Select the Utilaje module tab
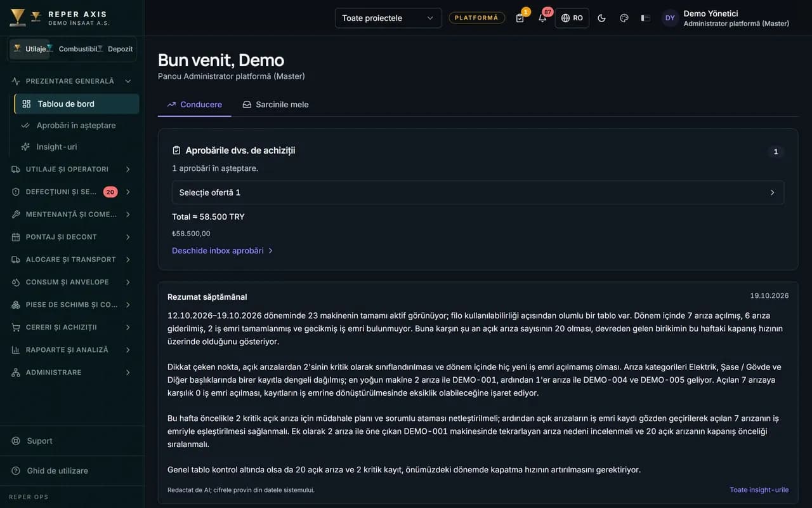This screenshot has height=508, width=812. (29, 49)
